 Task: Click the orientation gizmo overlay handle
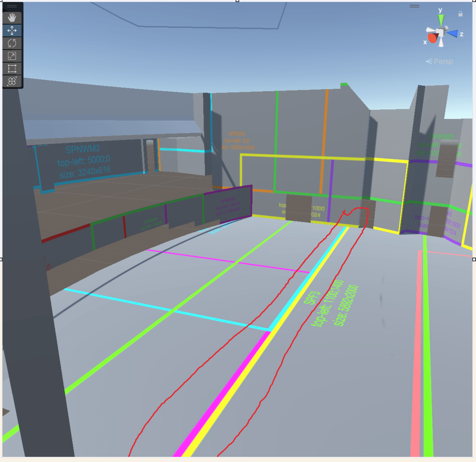click(415, 6)
